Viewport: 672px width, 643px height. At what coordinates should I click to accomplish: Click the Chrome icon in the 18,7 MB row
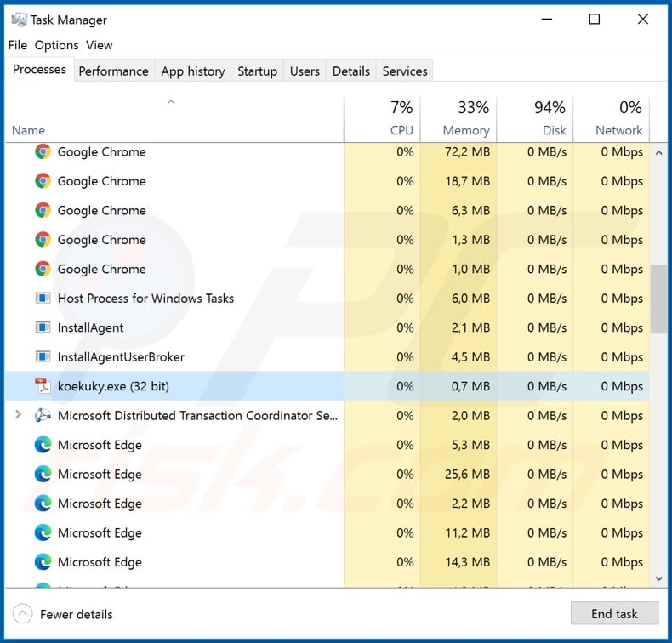[43, 181]
